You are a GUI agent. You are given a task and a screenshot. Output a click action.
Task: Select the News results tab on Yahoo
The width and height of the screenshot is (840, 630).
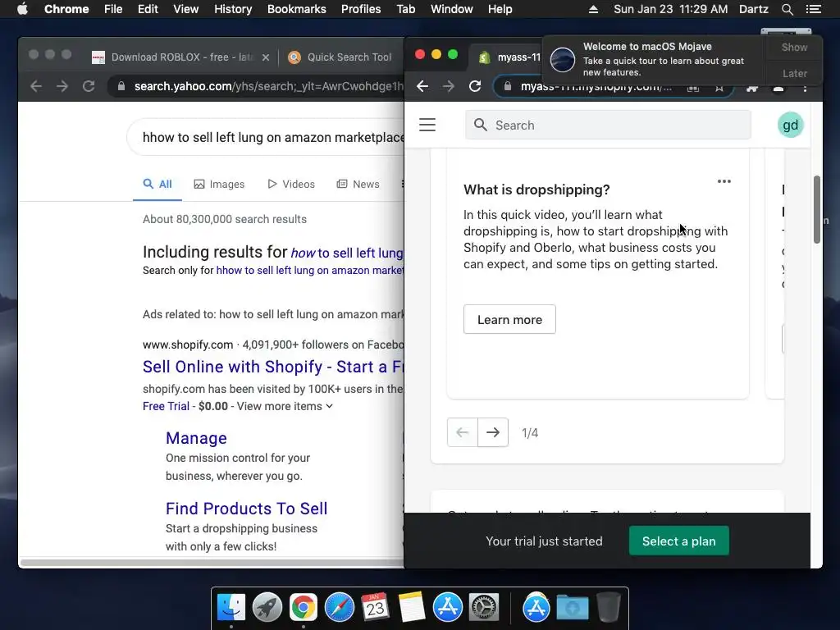point(358,184)
